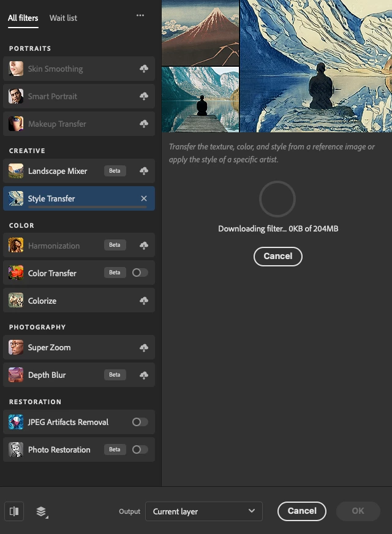Download the Depth Blur filter via cloud icon
This screenshot has width=392, height=534.
144,375
